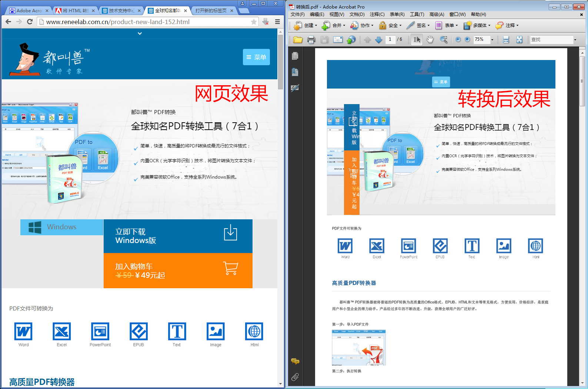Viewport: 588px width, 389px height.
Task: Select the Hand pan tool
Action: pos(430,40)
